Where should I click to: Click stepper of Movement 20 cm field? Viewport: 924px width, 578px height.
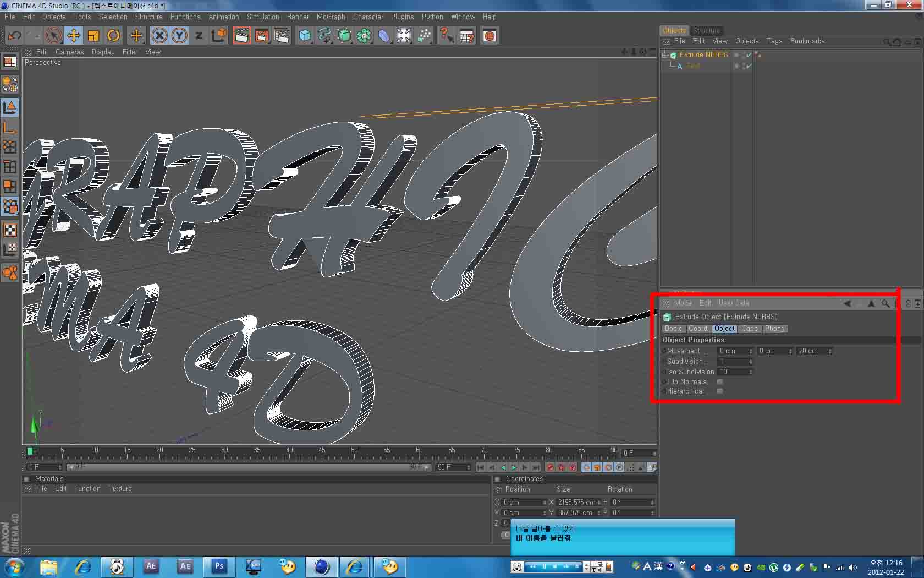point(830,351)
